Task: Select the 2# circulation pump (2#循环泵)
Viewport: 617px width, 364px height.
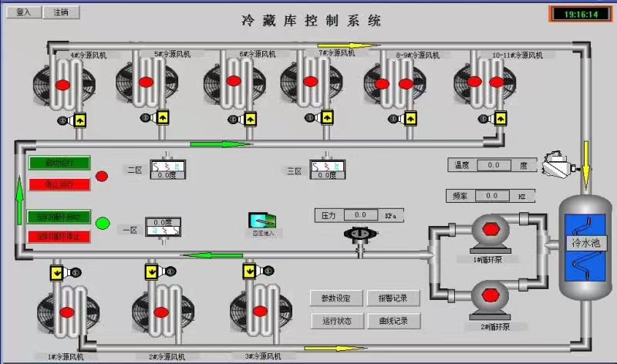Action: (487, 297)
